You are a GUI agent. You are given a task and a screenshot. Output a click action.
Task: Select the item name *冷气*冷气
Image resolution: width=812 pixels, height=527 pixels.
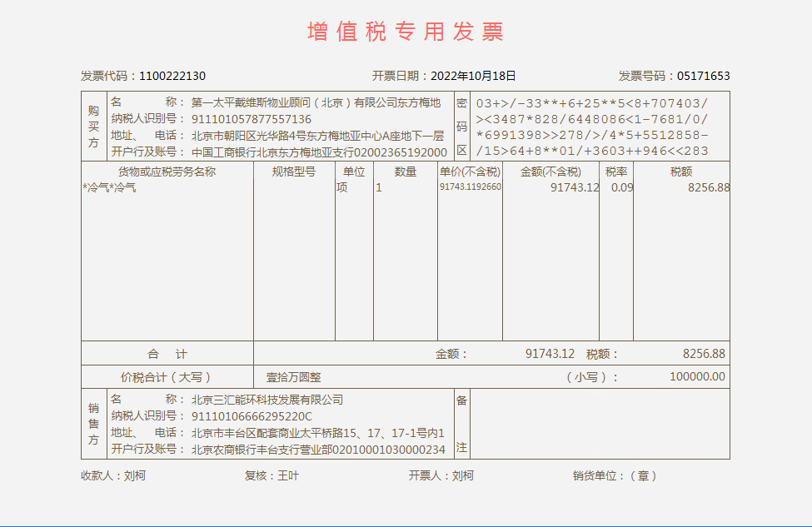[109, 188]
